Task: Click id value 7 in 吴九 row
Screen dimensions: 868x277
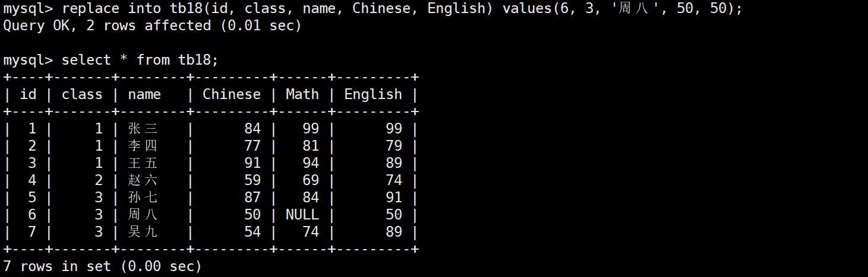Action: point(32,232)
